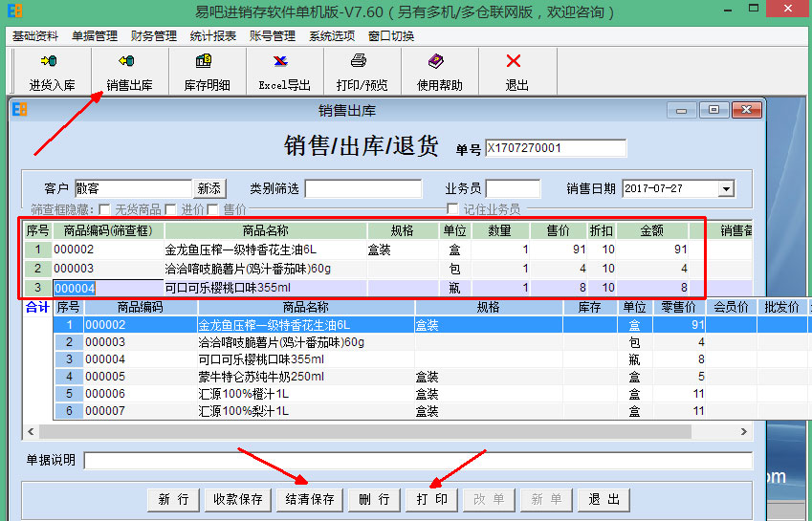The width and height of the screenshot is (812, 521).
Task: Click the 会员价 column header
Action: tap(731, 307)
